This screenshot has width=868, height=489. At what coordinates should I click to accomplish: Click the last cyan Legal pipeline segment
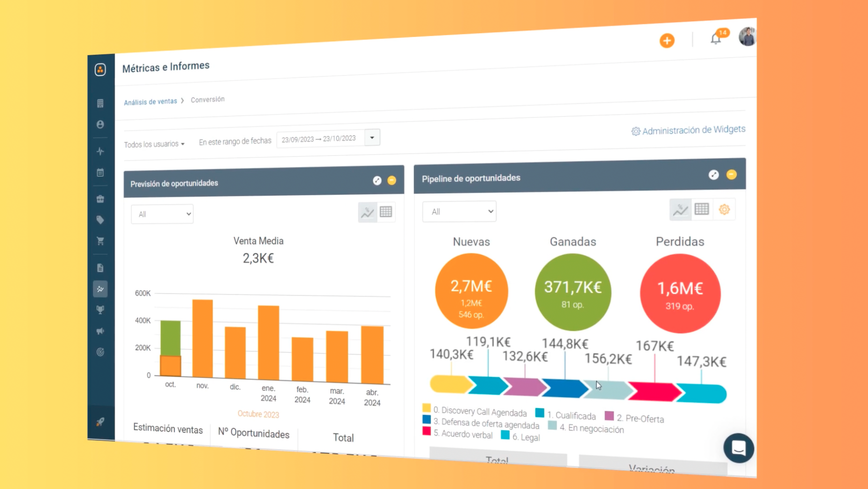(702, 393)
